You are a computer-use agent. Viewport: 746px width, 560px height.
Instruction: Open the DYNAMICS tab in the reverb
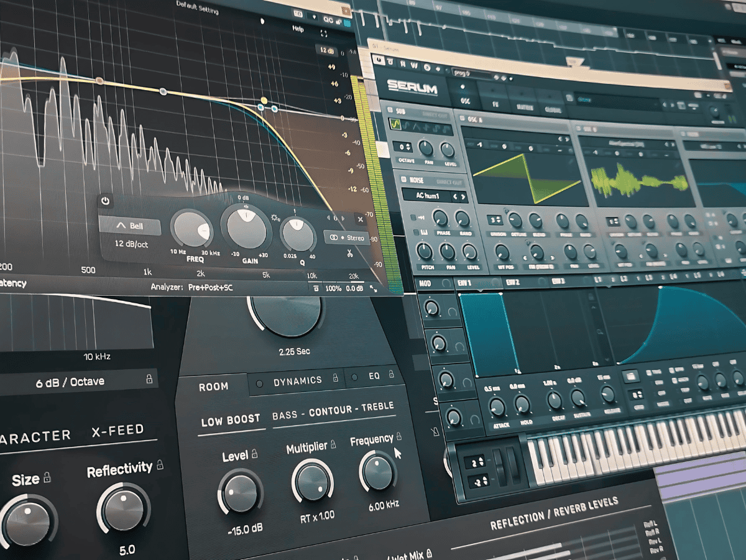(x=298, y=380)
